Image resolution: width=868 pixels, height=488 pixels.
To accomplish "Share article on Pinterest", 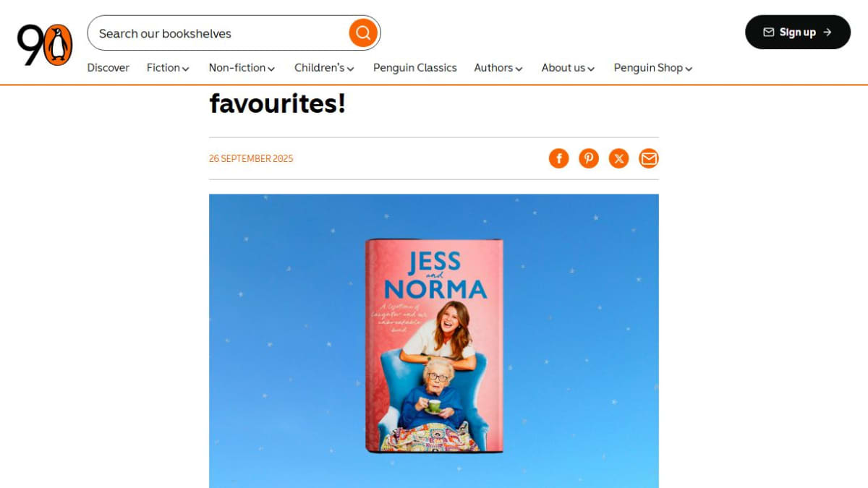I will click(589, 158).
